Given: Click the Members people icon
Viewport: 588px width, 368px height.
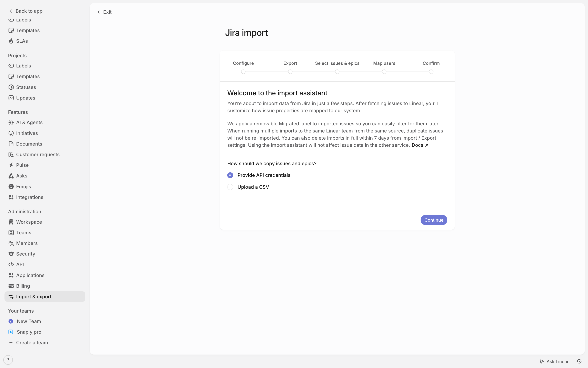Looking at the screenshot, I should (11, 243).
